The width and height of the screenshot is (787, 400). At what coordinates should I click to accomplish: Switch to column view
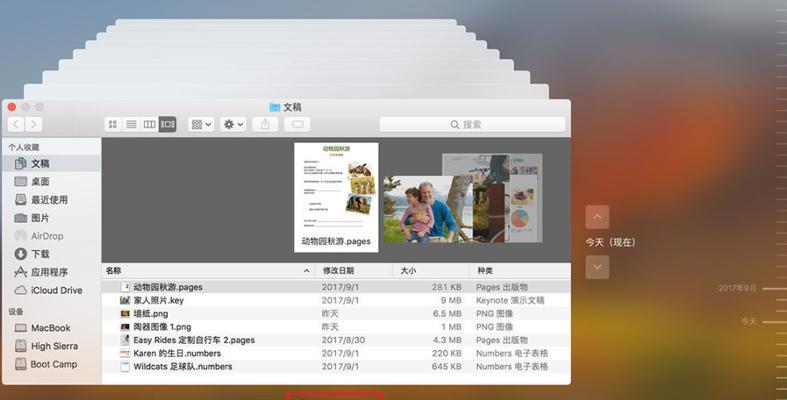coord(149,124)
